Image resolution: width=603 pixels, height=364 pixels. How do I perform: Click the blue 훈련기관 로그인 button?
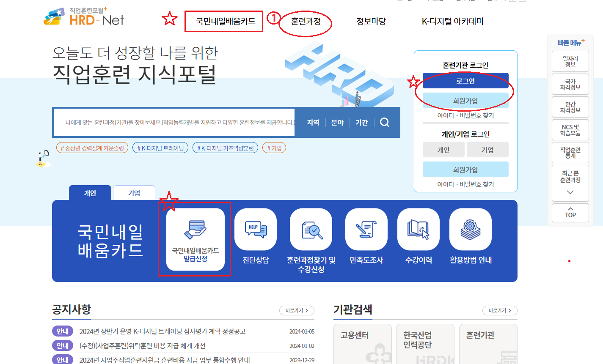click(465, 81)
